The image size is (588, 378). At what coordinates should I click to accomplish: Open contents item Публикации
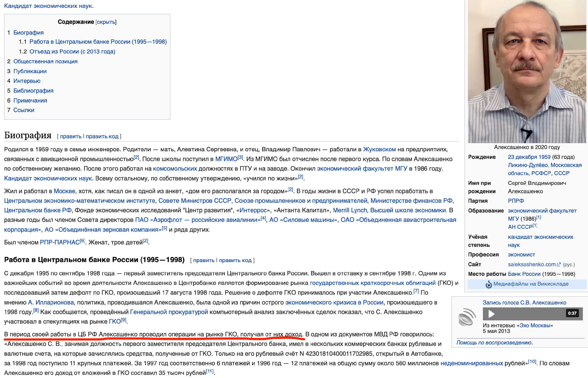point(30,71)
